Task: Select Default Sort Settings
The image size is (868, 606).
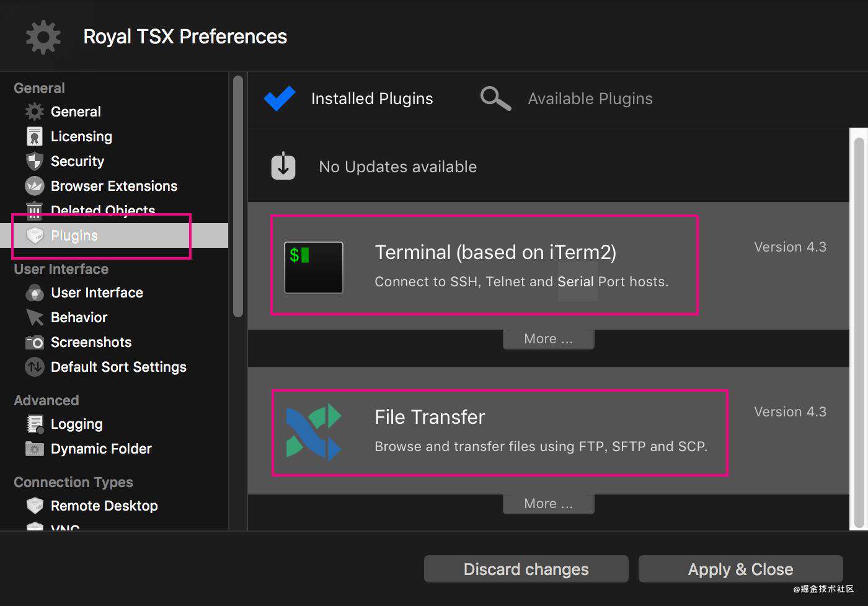Action: click(x=118, y=367)
